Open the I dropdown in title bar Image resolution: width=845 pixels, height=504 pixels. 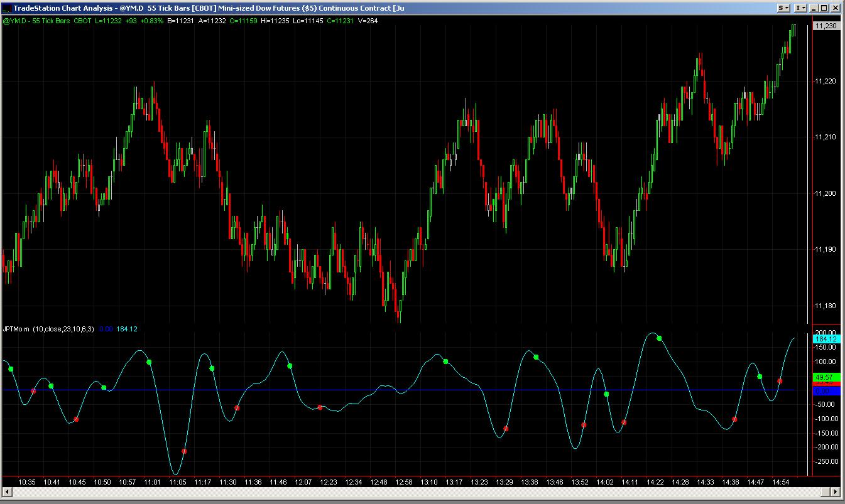coord(800,8)
